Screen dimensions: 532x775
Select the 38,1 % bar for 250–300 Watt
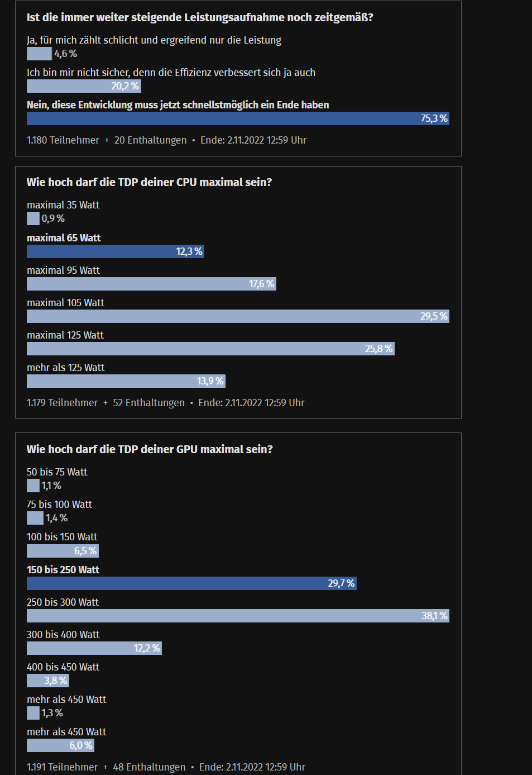(238, 616)
